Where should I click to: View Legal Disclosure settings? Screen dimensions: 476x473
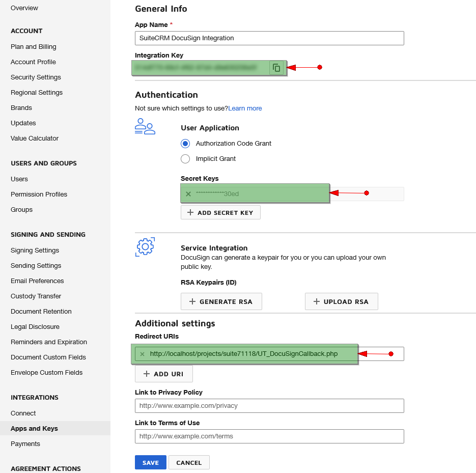[x=35, y=327]
